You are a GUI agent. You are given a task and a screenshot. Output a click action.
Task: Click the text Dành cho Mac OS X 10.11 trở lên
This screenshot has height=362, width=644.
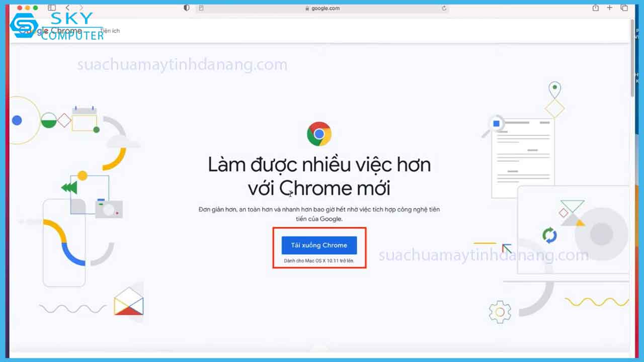tap(319, 261)
